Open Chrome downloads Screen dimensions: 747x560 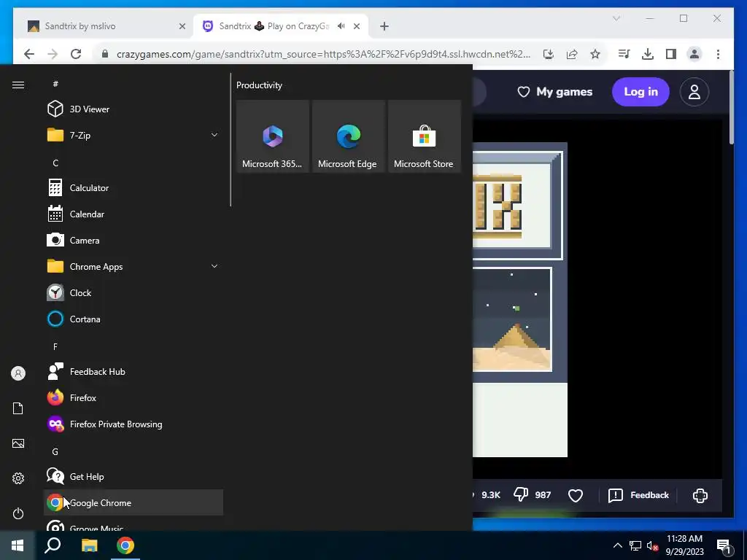coord(648,54)
